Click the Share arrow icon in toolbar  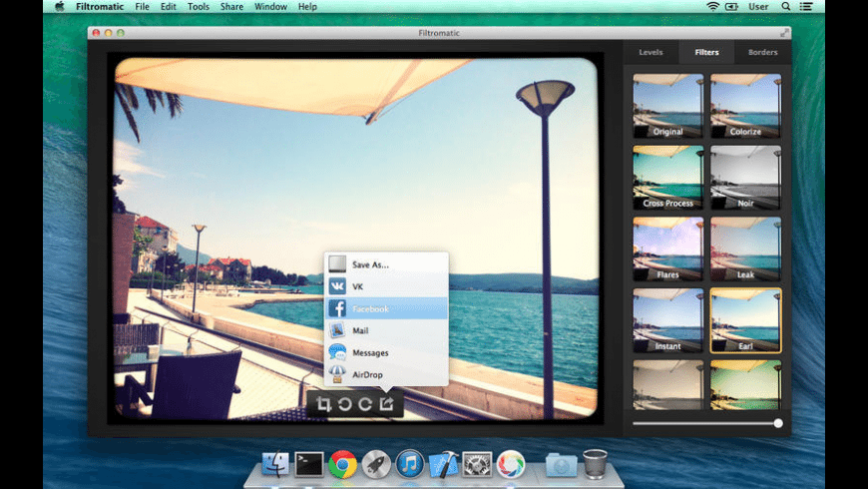[x=386, y=404]
